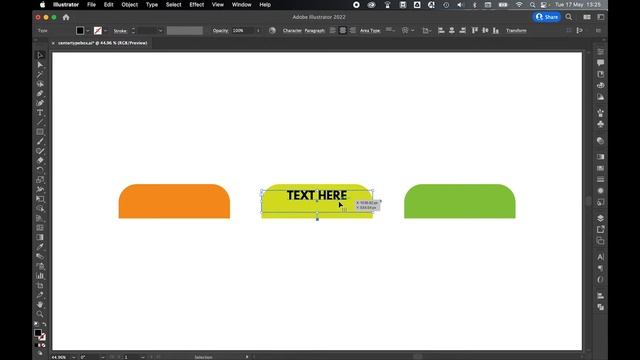Open the Recolor Artwork icon
This screenshot has width=640, height=360.
coord(272,31)
